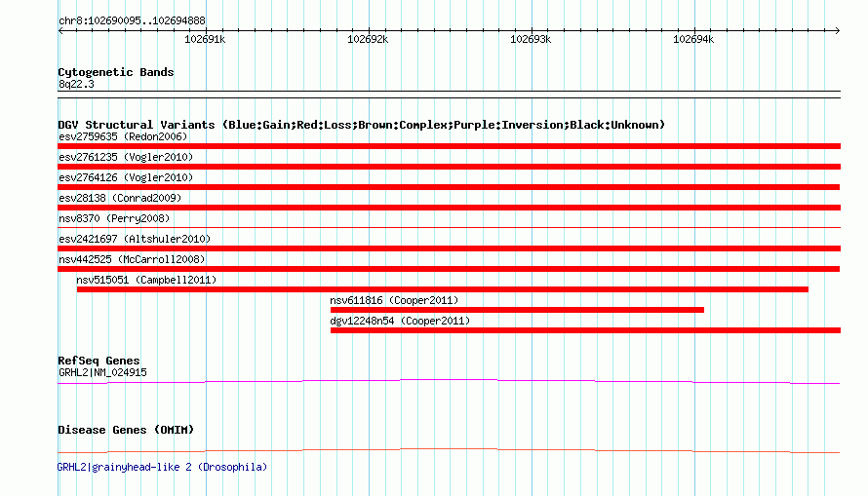Select the magenta GRHL2 RefSeq gene line
868x496 pixels.
pyautogui.click(x=449, y=381)
